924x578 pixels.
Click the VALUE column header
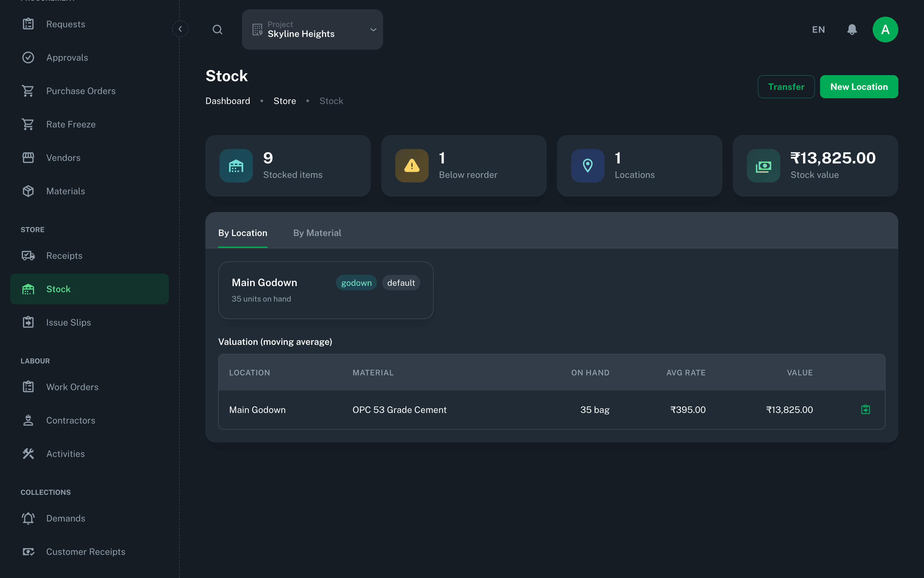(x=800, y=373)
